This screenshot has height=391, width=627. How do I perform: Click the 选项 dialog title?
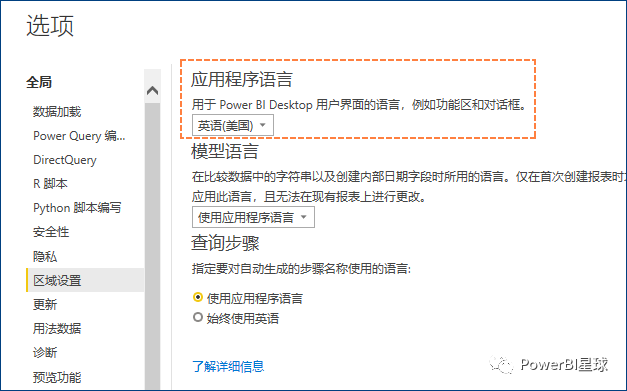[50, 26]
